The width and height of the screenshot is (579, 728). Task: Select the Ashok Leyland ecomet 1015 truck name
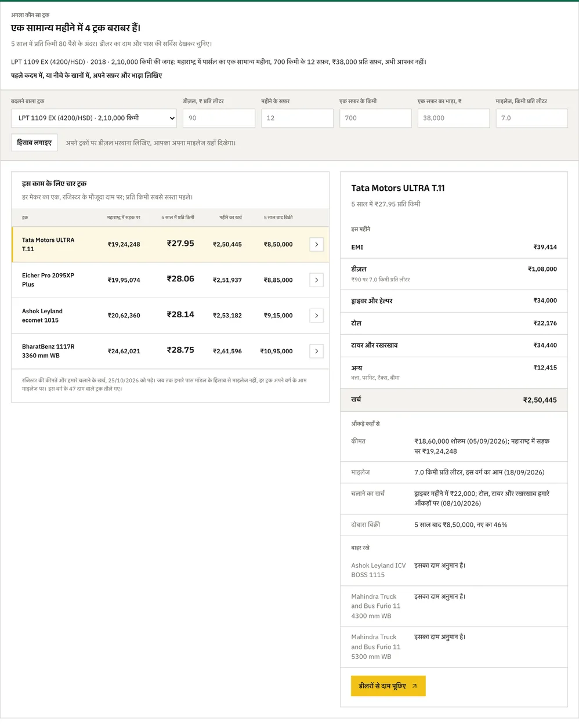click(x=42, y=316)
